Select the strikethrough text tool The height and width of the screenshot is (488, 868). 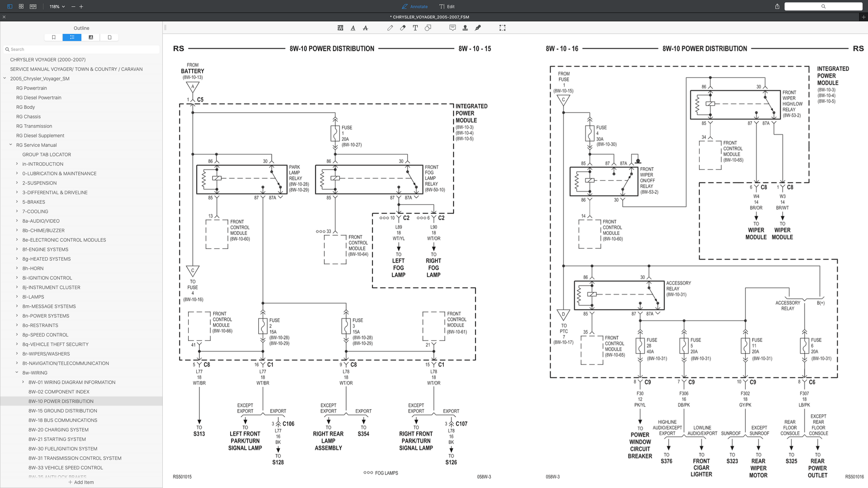[365, 28]
